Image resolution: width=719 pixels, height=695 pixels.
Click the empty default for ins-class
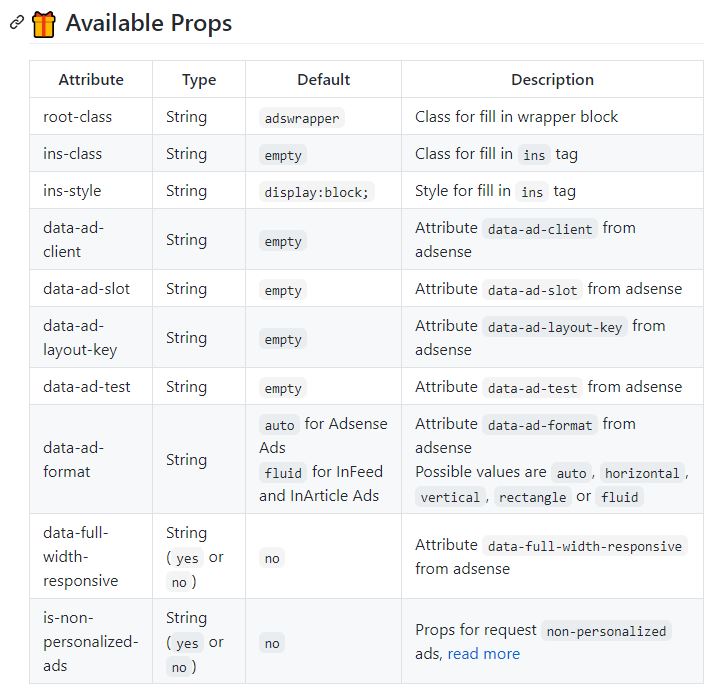pos(283,155)
